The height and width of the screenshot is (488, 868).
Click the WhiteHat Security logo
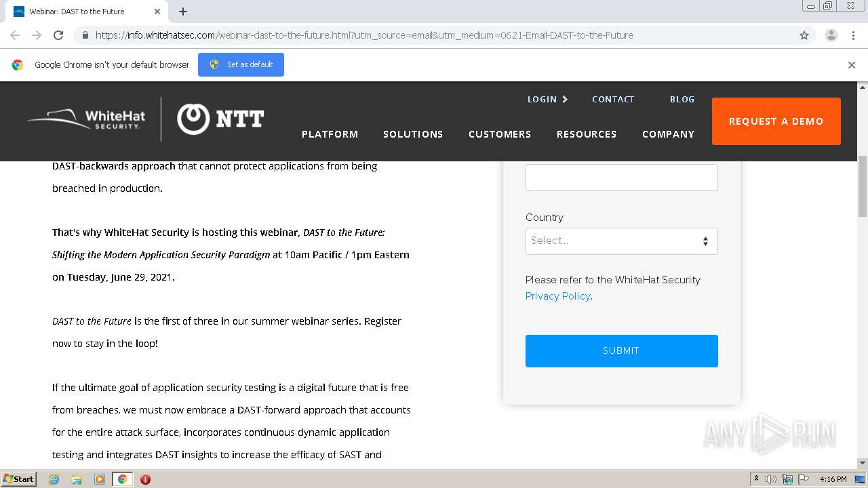(87, 119)
